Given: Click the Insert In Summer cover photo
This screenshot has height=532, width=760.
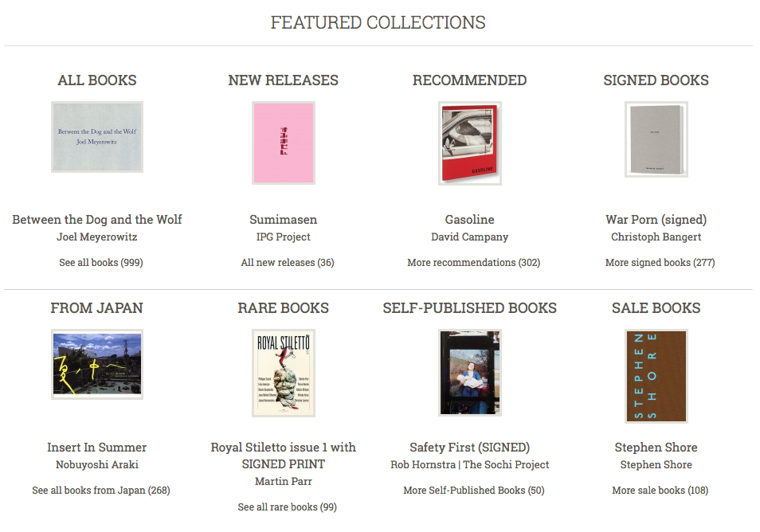Looking at the screenshot, I should tap(97, 364).
